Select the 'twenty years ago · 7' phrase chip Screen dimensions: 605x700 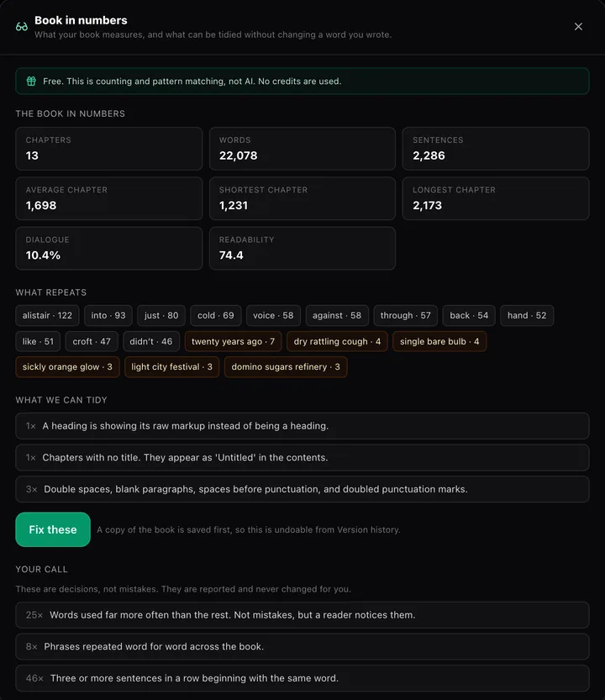pos(233,341)
